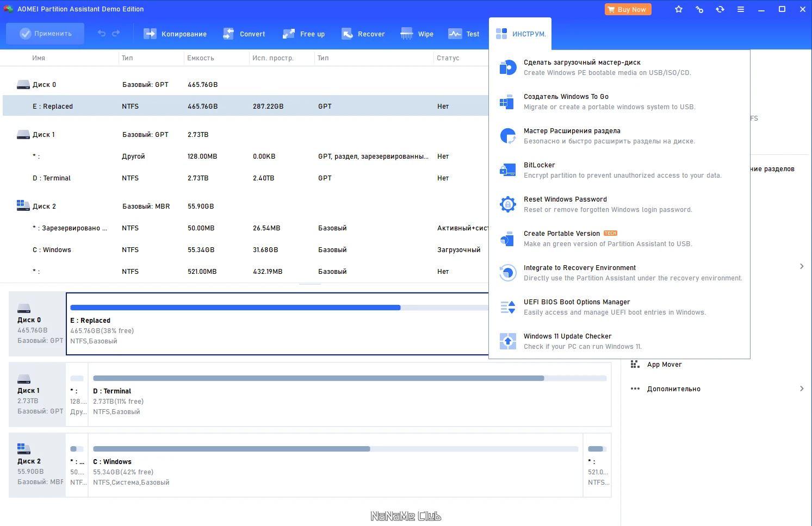The image size is (812, 526).
Task: Open the hamburger menu in the title bar
Action: click(x=741, y=9)
